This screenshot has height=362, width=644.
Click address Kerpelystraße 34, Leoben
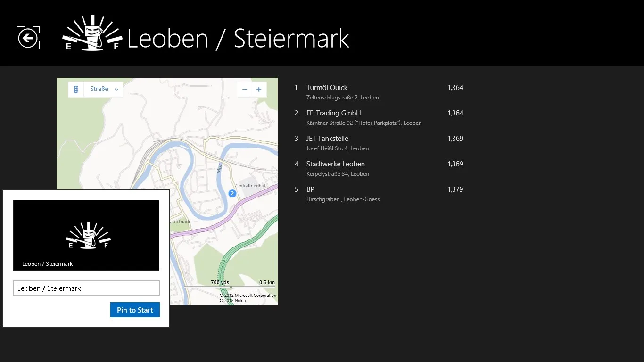click(338, 174)
